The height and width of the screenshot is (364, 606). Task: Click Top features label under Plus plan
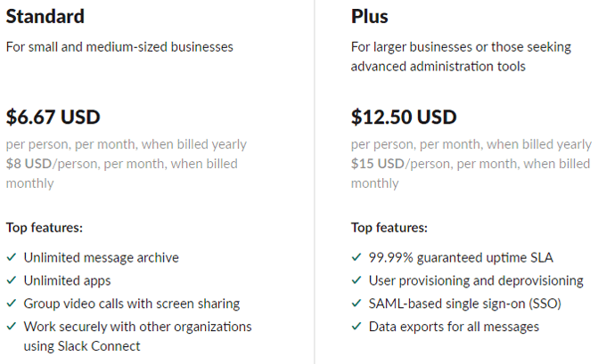coord(389,228)
